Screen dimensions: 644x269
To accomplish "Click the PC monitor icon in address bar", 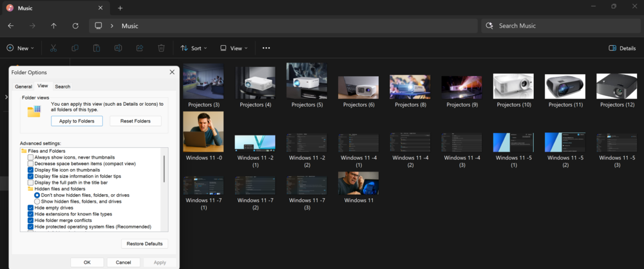I will pyautogui.click(x=98, y=26).
